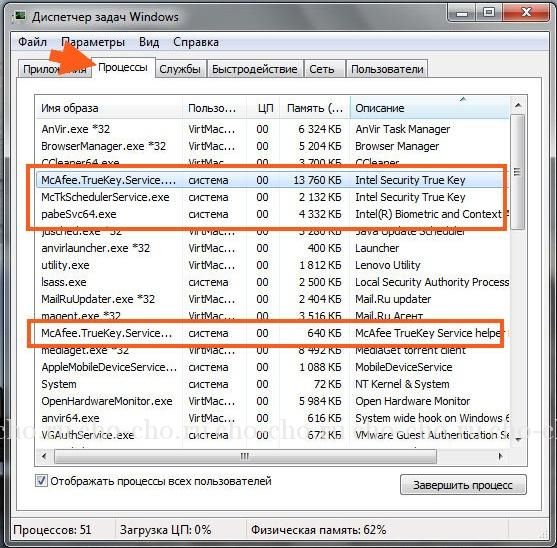The image size is (557, 548).
Task: Click the vertical scrollbar thumb
Action: (518, 172)
